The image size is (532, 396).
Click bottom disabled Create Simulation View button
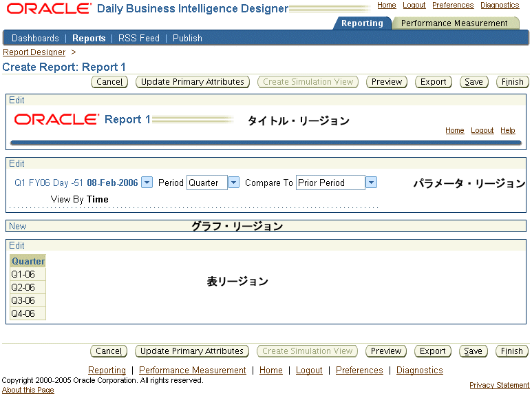click(307, 351)
